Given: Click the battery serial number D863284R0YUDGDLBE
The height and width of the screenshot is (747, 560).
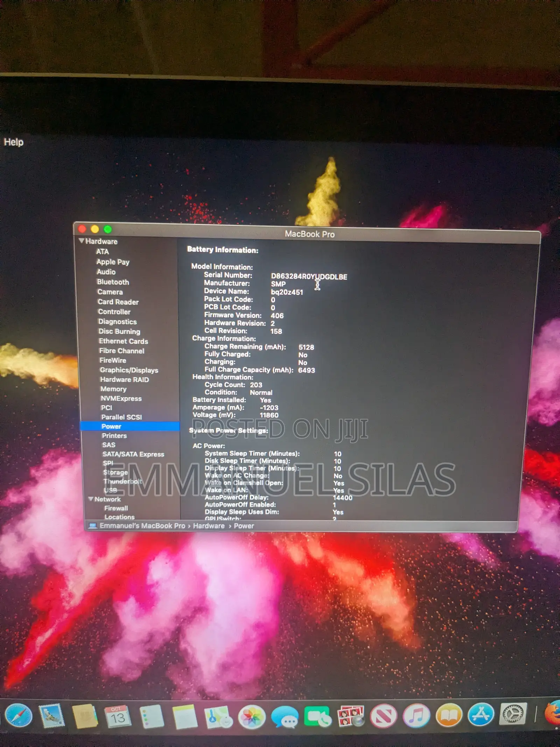Looking at the screenshot, I should click(309, 277).
